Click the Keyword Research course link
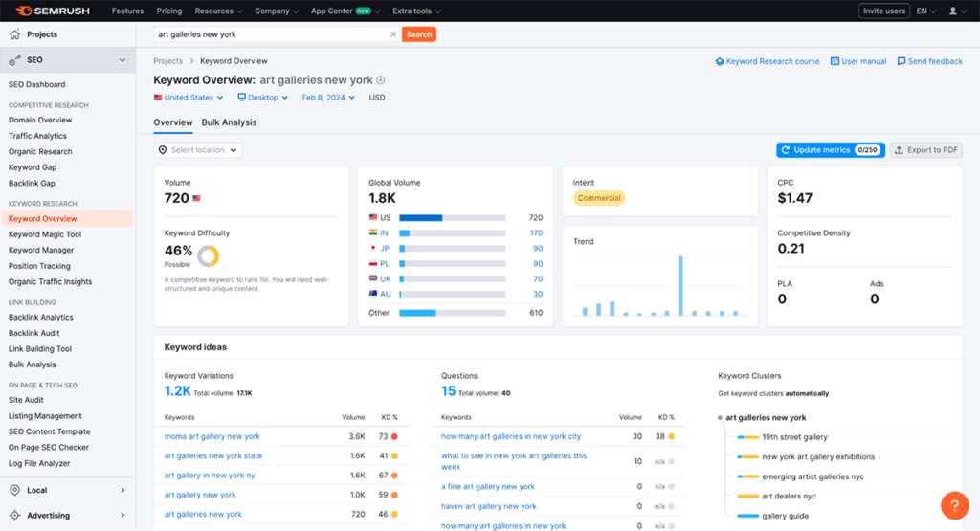980x531 pixels. (768, 61)
